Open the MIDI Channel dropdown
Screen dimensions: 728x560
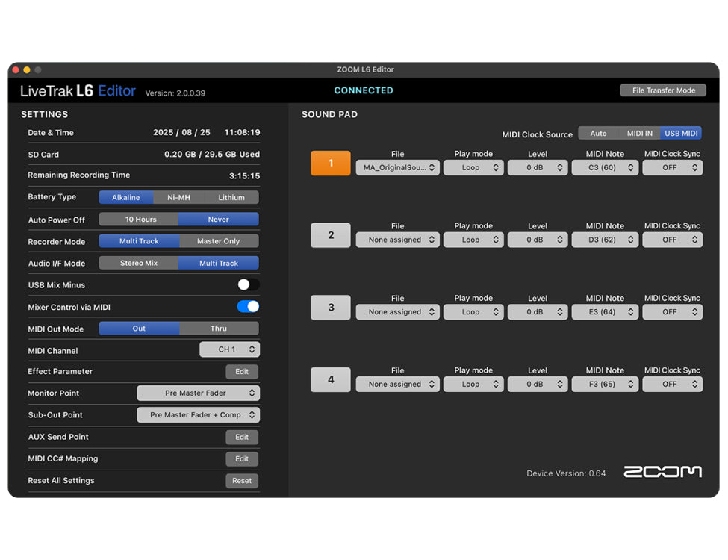(x=229, y=349)
